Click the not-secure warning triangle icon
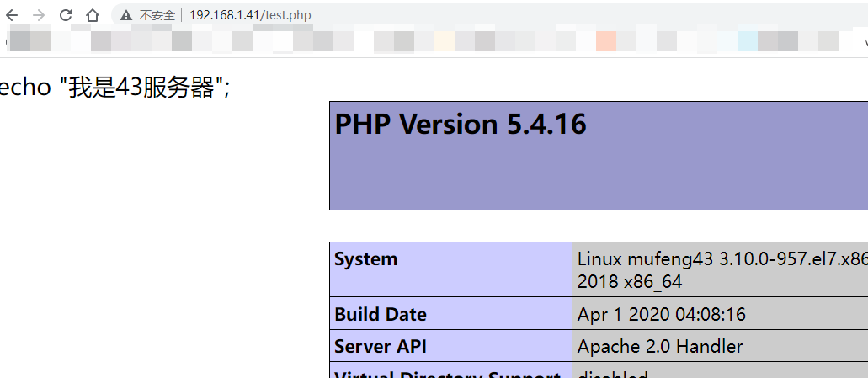Viewport: 868px width, 378px height. [x=126, y=15]
